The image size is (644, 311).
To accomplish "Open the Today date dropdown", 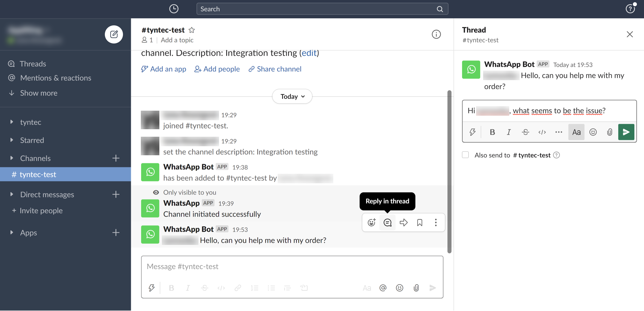I will pyautogui.click(x=292, y=96).
